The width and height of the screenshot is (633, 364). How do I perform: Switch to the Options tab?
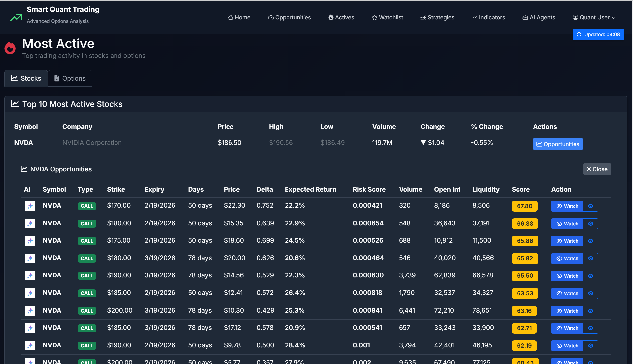click(x=70, y=78)
